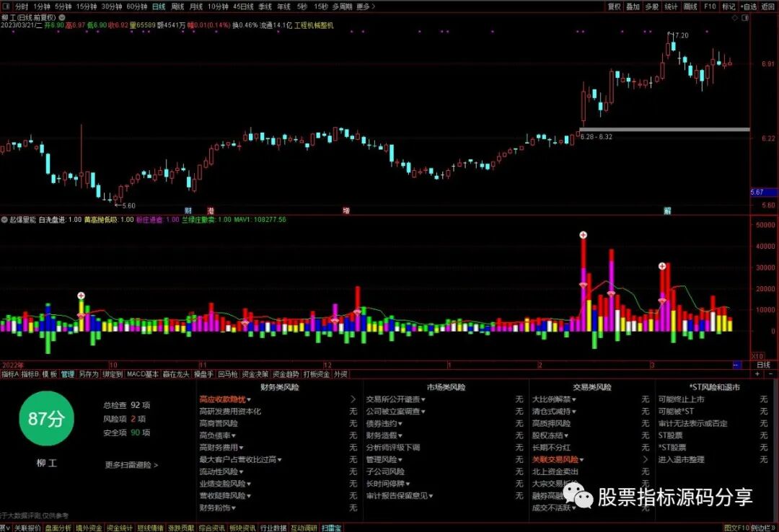Screen dimensions: 779x532
Task: Click the 增 event marker under the candlestick chart
Action: coord(346,210)
